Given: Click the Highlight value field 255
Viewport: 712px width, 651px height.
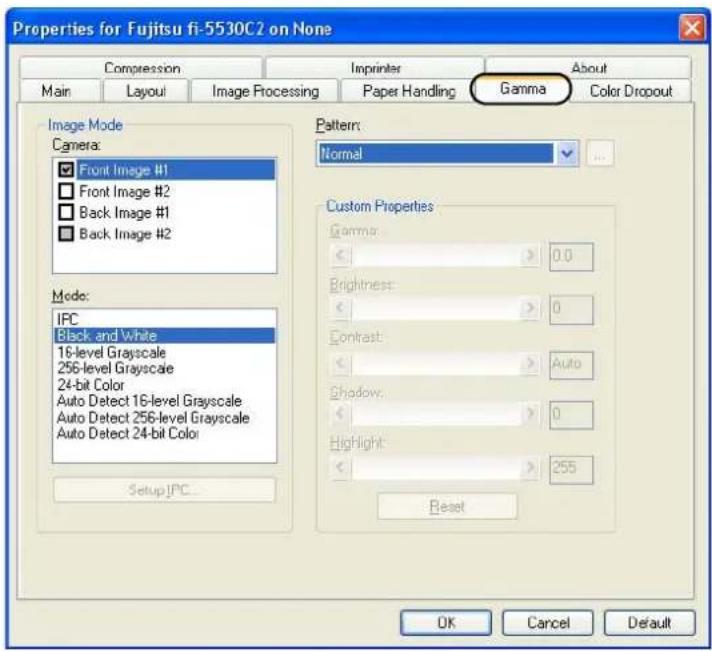Looking at the screenshot, I should coord(571,470).
